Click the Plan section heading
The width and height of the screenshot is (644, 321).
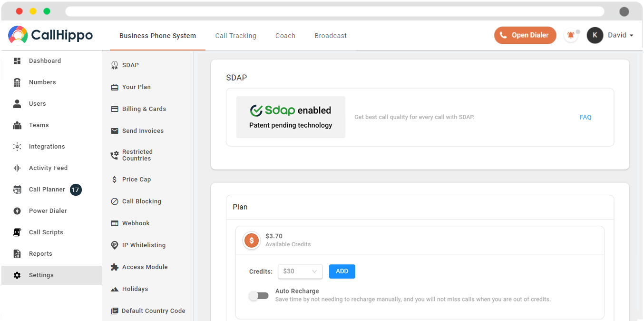click(x=240, y=207)
